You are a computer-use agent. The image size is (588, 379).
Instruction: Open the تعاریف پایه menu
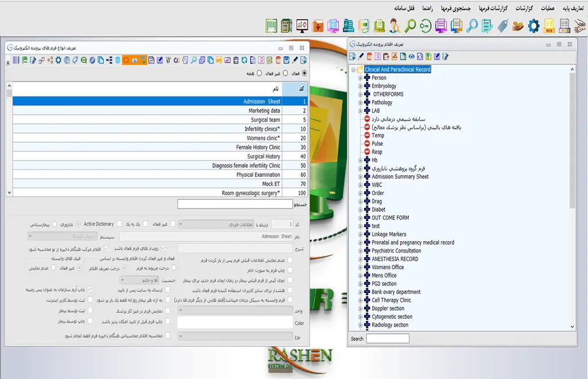tap(572, 9)
